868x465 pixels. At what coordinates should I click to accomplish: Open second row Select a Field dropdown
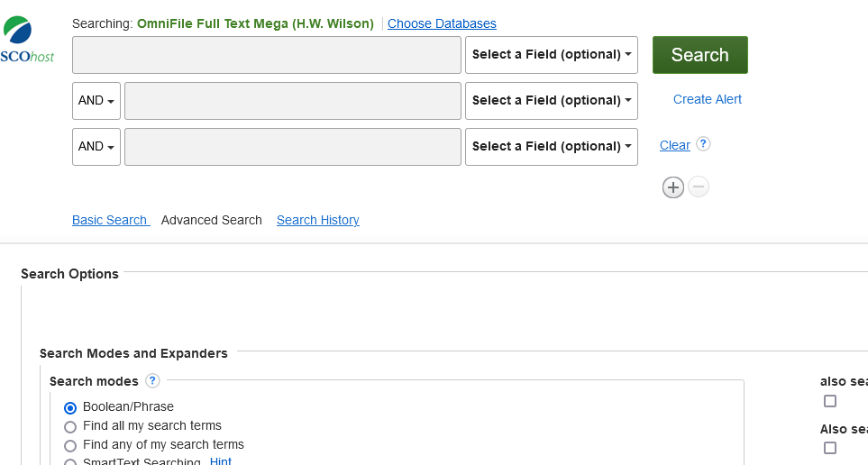pos(552,101)
